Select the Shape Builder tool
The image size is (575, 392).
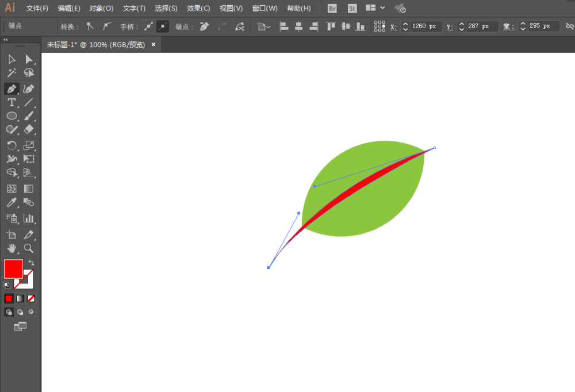coord(11,172)
